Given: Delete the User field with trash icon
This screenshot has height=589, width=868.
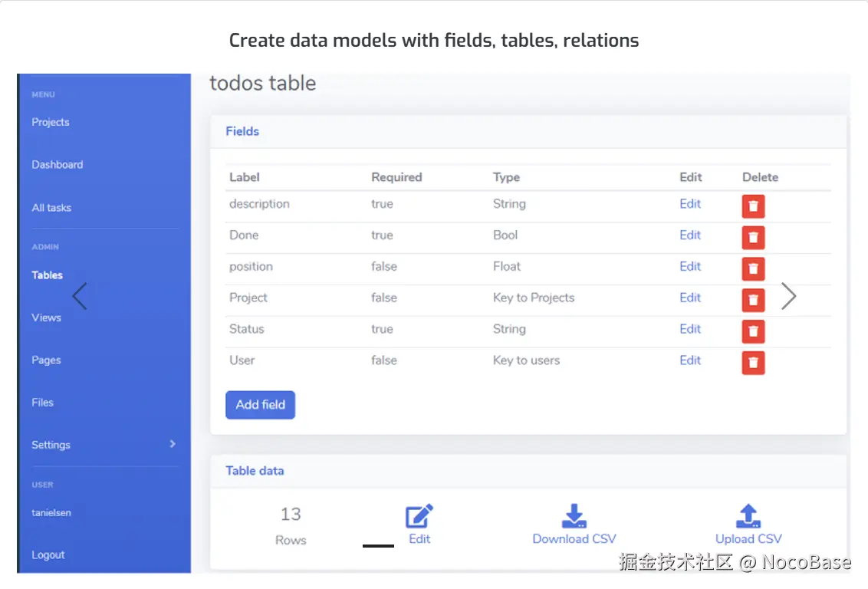Looking at the screenshot, I should point(753,363).
